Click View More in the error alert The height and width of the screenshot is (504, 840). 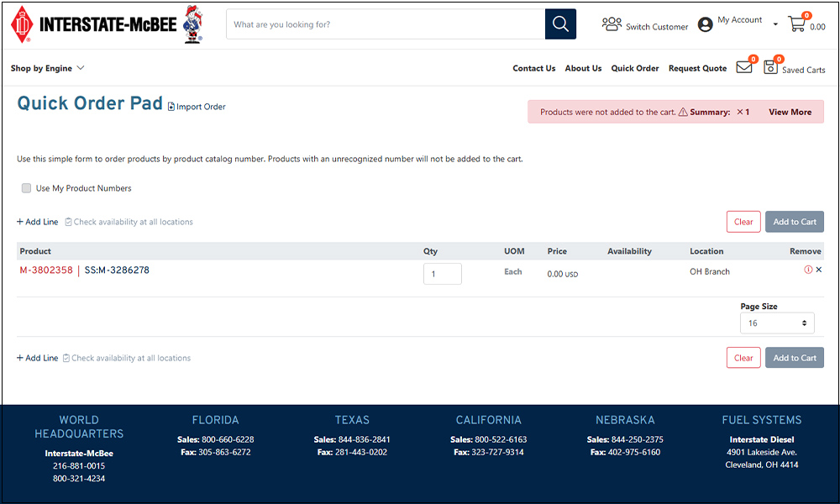point(790,112)
